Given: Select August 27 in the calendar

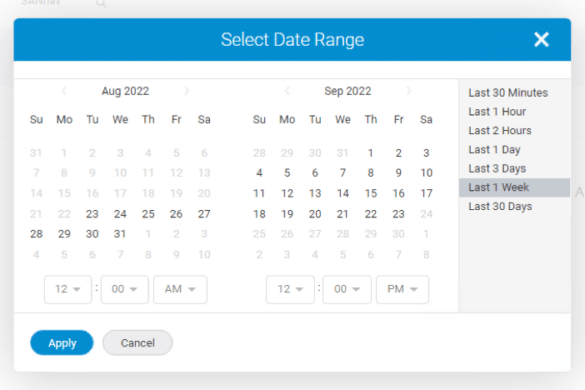Looking at the screenshot, I should (x=204, y=214).
